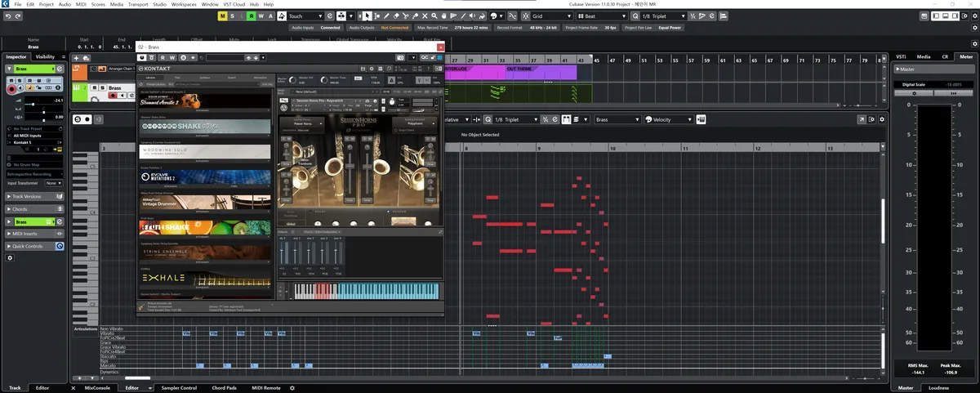The width and height of the screenshot is (980, 393).
Task: Open the Sampler Control tab
Action: tap(179, 387)
